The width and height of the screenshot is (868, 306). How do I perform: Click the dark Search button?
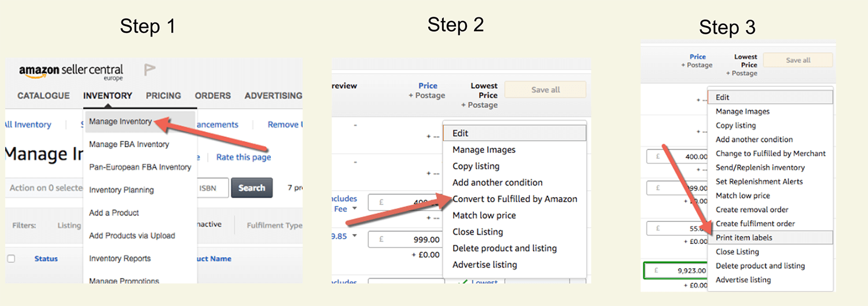pyautogui.click(x=252, y=188)
